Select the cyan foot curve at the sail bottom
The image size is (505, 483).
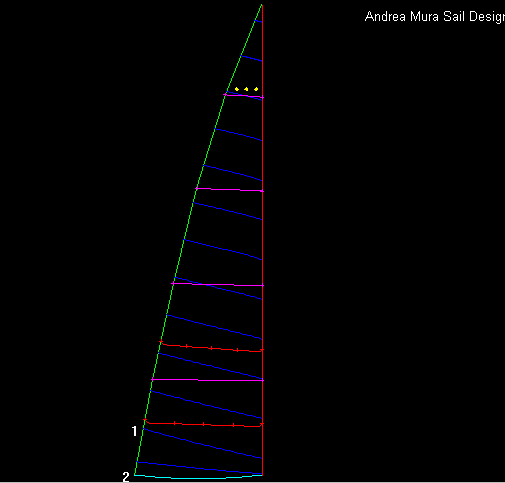tap(198, 477)
